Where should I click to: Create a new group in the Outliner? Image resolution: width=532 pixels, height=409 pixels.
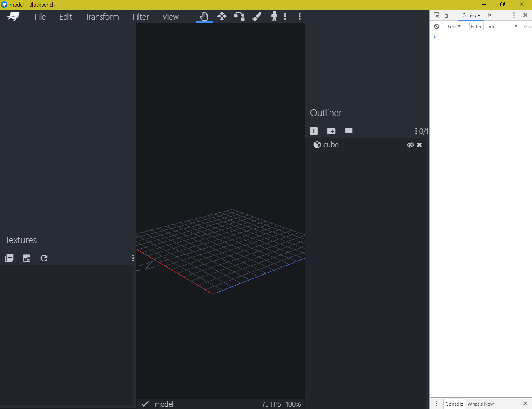[331, 131]
